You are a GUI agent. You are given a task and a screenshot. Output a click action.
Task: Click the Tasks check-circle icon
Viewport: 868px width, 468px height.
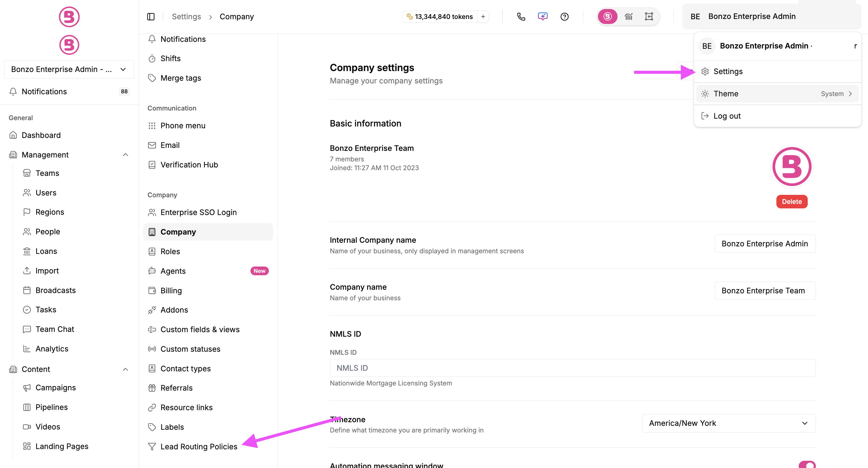tap(27, 310)
